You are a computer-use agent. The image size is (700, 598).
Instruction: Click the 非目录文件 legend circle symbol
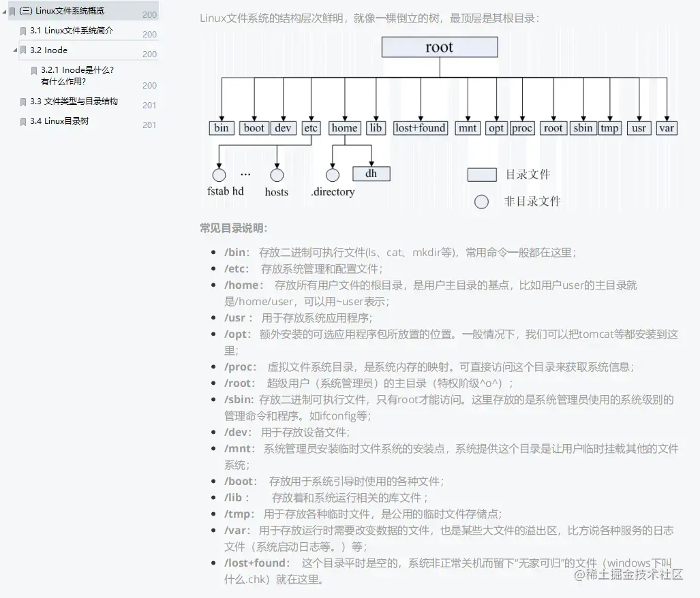point(482,202)
